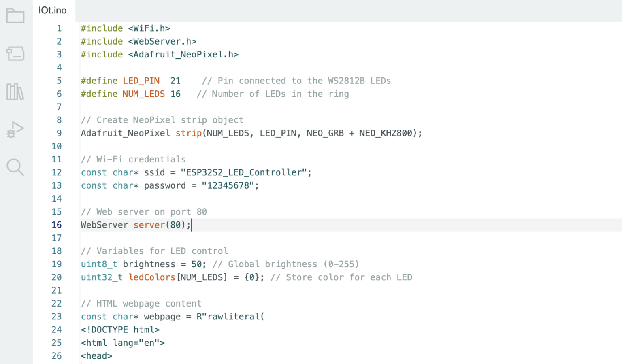Click the "ESP32S2_LED_Controller" ssid string
Viewport: 622px width, 364px height.
(x=244, y=172)
